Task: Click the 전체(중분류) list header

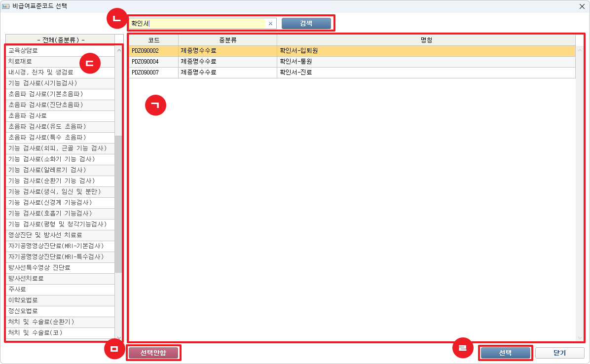Action: [60, 40]
